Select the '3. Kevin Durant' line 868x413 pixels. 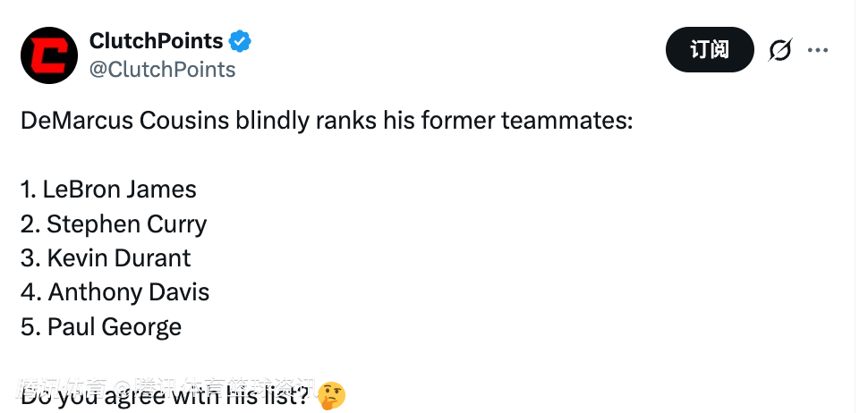click(x=106, y=258)
